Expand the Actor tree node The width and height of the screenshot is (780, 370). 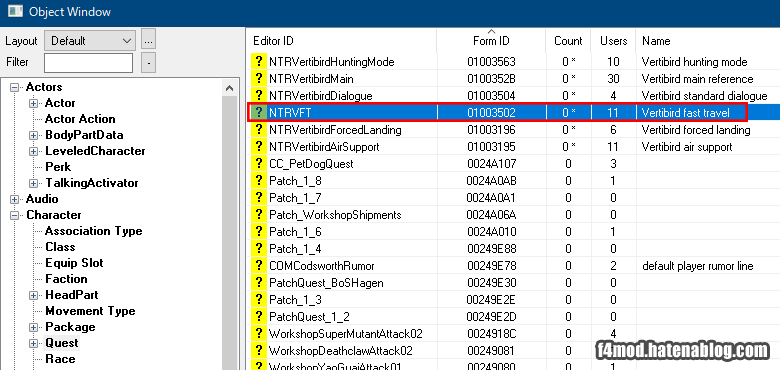(33, 103)
